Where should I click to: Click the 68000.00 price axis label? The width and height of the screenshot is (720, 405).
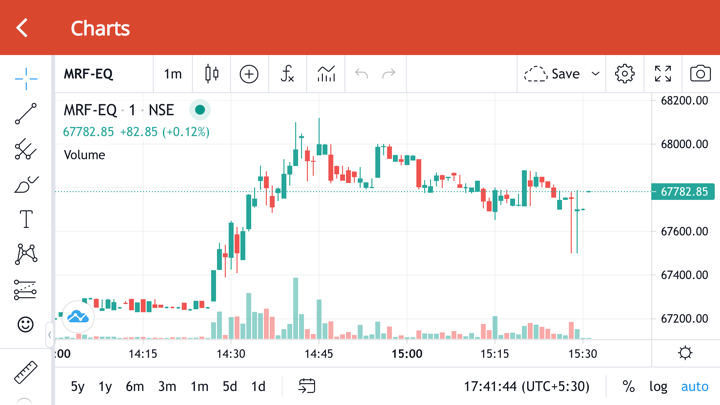pos(684,144)
